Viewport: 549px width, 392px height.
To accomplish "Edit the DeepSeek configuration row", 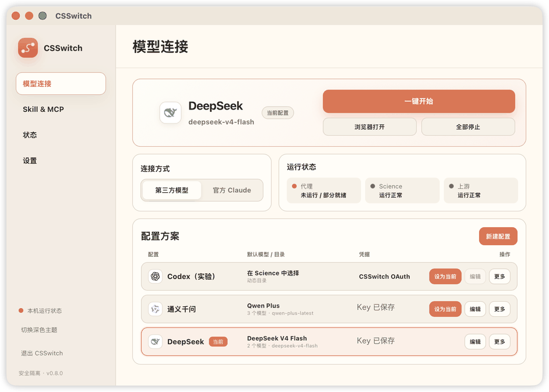I will point(475,341).
